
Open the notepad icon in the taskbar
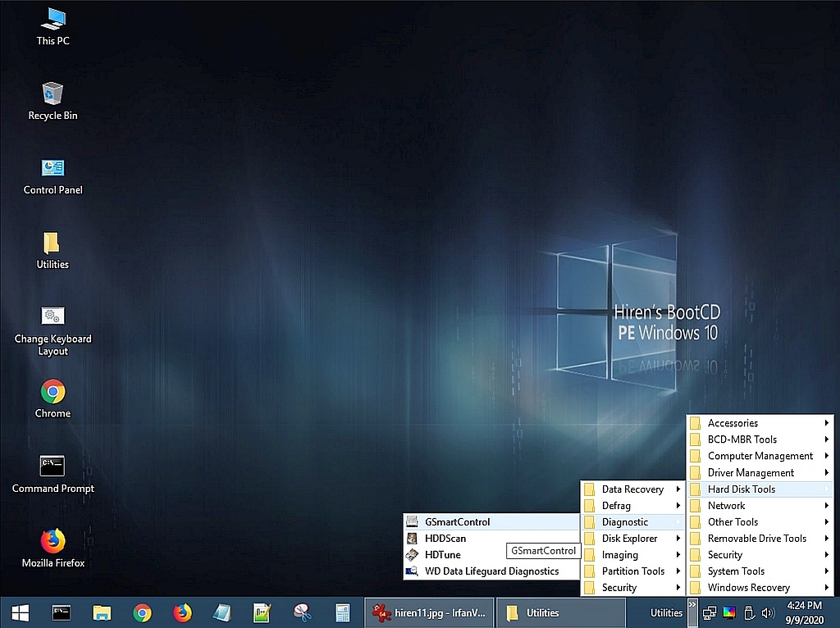(x=221, y=612)
